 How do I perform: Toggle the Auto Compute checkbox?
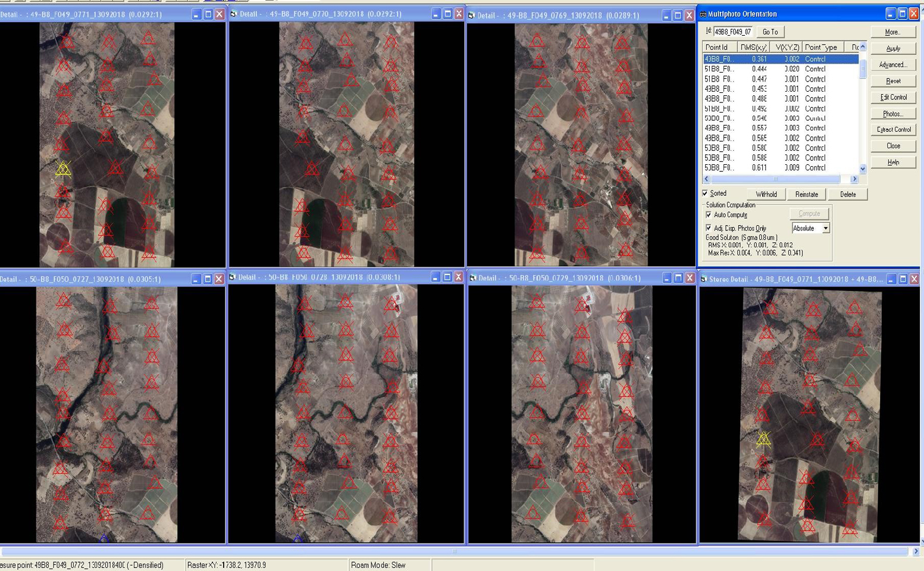(x=709, y=215)
